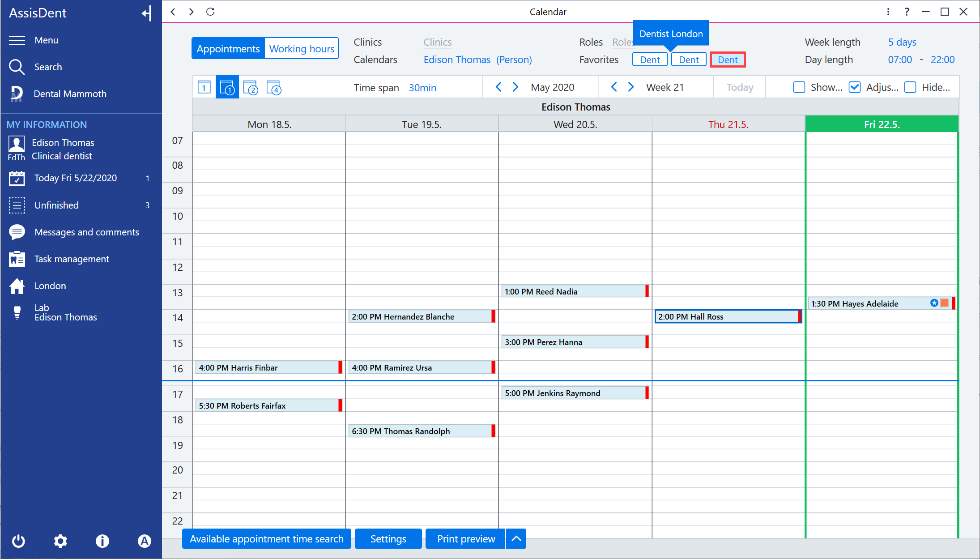Image resolution: width=980 pixels, height=559 pixels.
Task: Select the London clinic home item
Action: tap(38, 286)
